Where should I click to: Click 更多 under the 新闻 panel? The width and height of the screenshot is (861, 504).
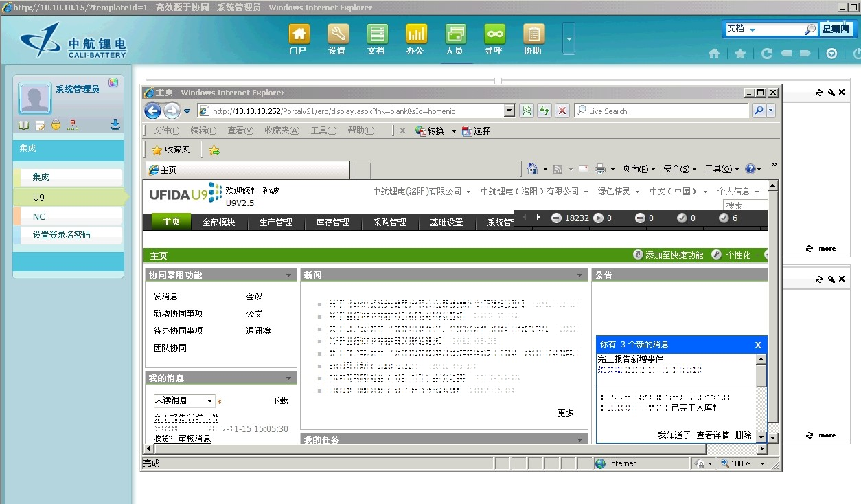tap(566, 413)
